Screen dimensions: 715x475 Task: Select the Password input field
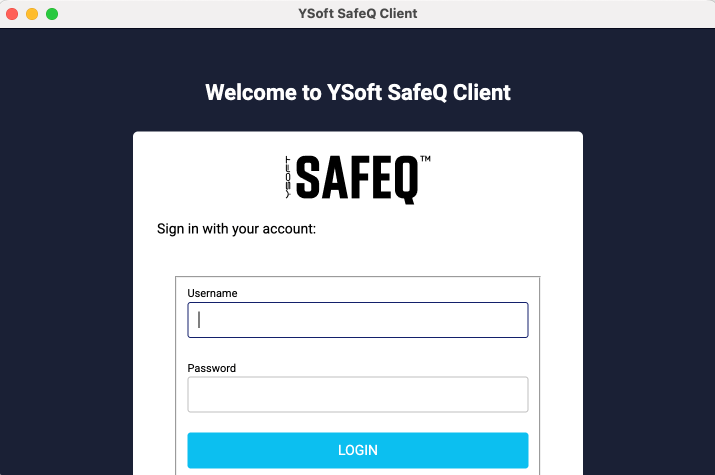point(358,394)
